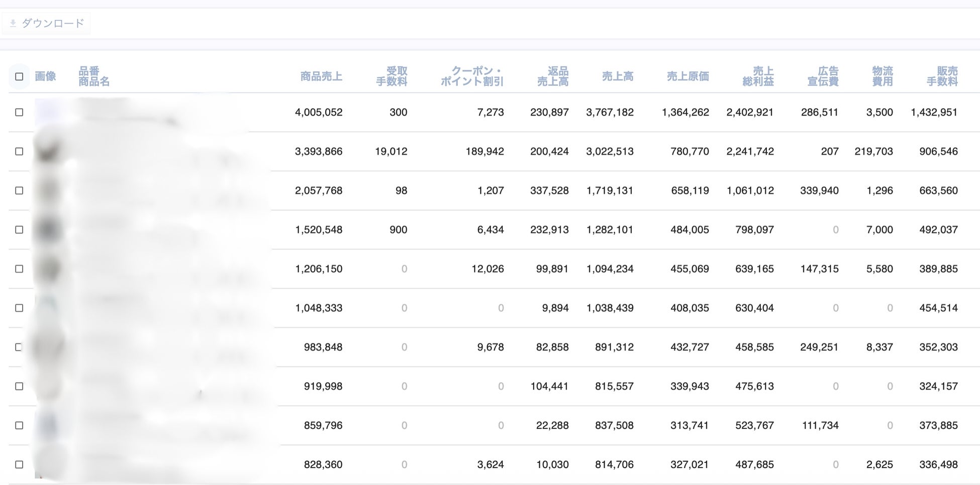
Task: Click the クーポン・ポイント割引 column header
Action: 472,77
